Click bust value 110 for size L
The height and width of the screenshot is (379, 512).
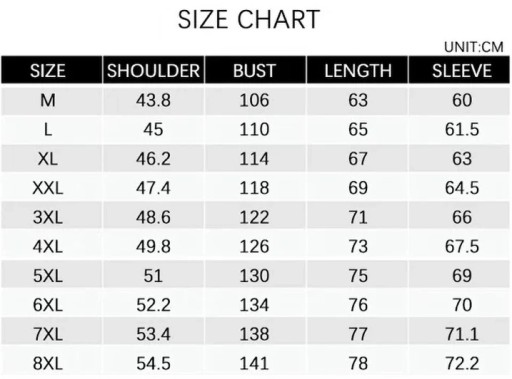coord(254,129)
